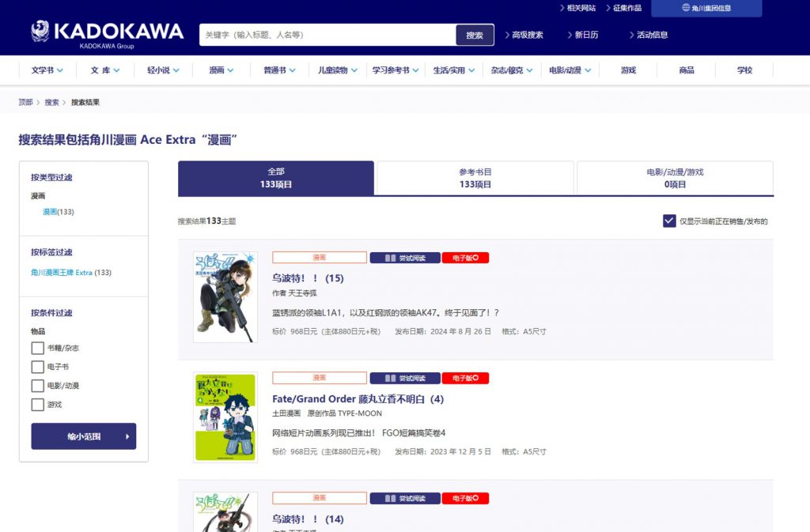
Task: Click the chevron before 高级搜索
Action: coord(507,35)
